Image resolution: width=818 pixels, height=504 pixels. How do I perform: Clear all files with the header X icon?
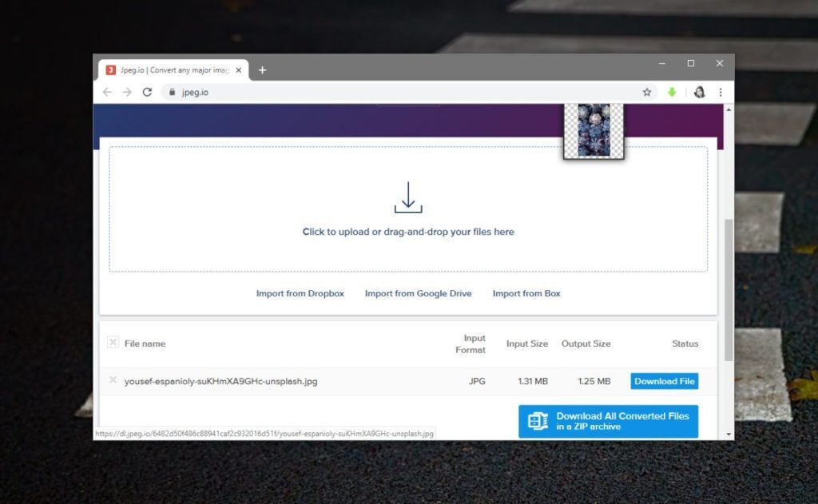point(113,342)
